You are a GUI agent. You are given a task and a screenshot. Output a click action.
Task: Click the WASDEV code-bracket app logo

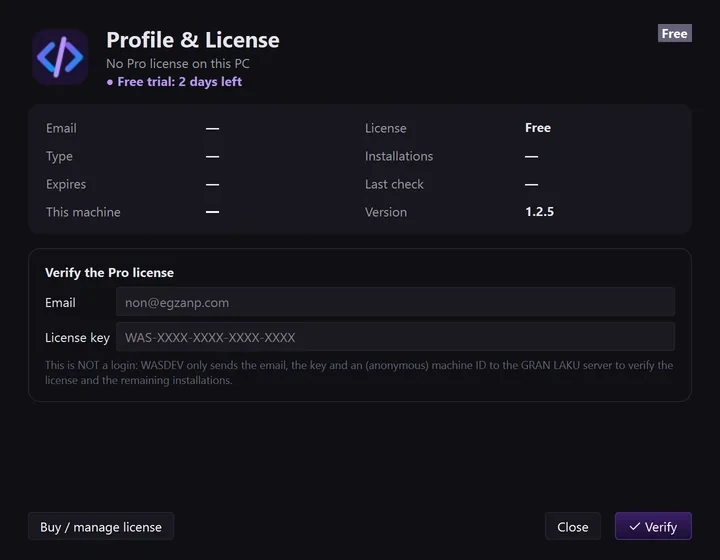coord(60,57)
